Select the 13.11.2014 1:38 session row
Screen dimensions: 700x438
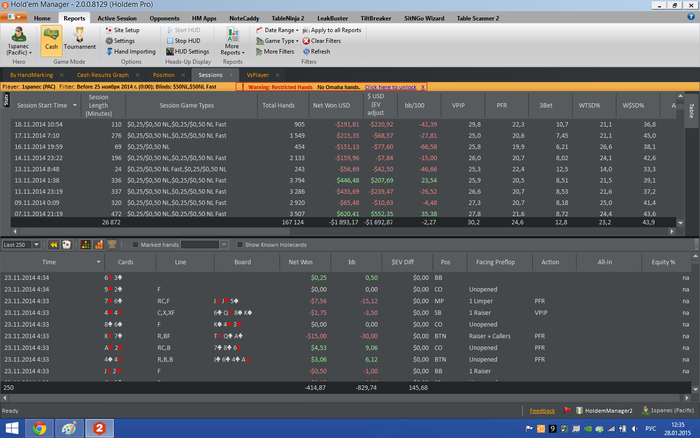[343, 180]
